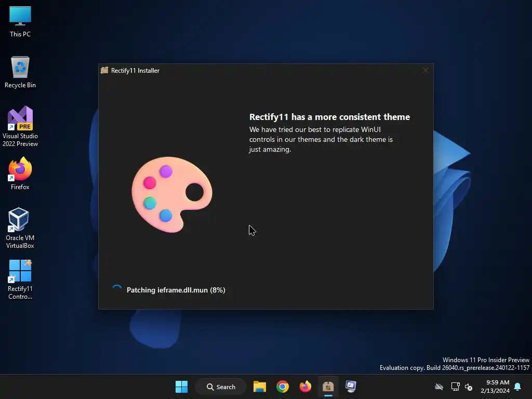The height and width of the screenshot is (399, 532).
Task: Open the Windows Start menu
Action: 181,387
